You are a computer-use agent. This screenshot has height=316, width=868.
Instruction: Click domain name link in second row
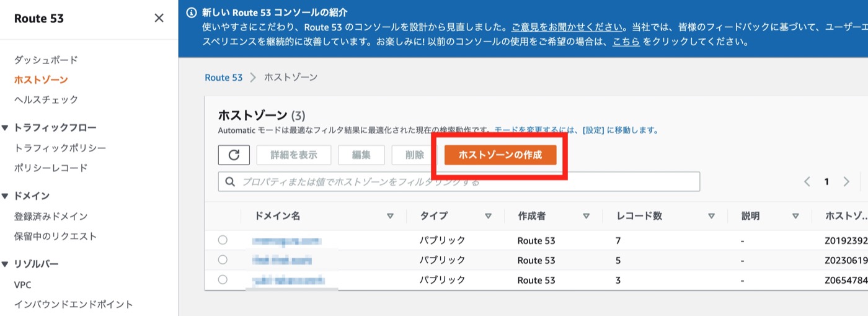282,260
